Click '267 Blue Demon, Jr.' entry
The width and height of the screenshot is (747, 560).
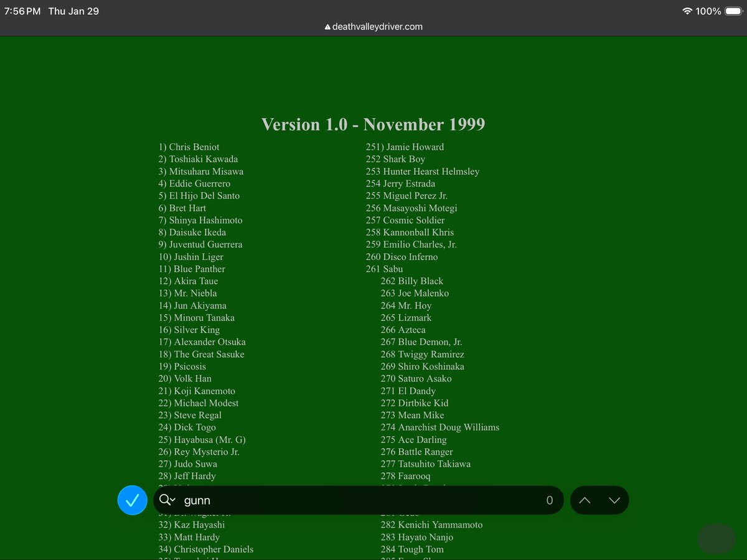click(421, 342)
